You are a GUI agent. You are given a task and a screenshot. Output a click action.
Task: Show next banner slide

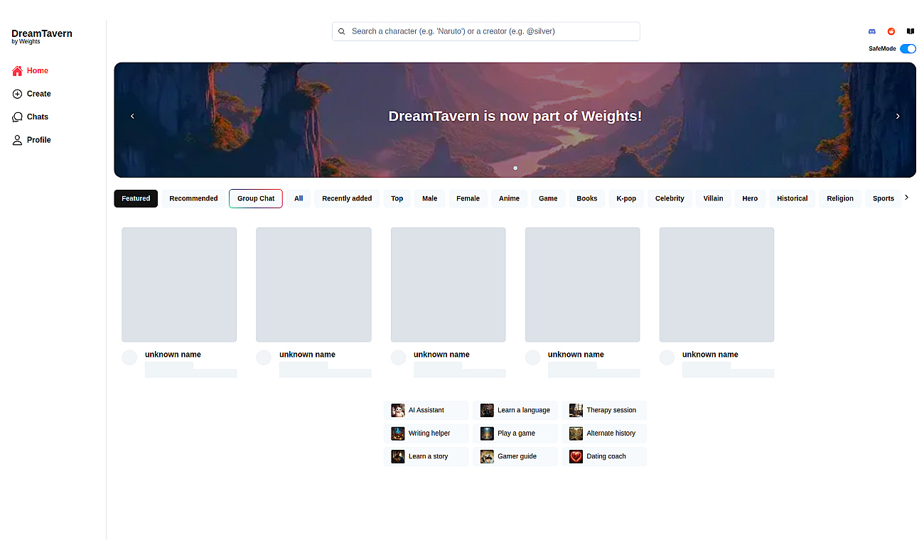coord(898,116)
